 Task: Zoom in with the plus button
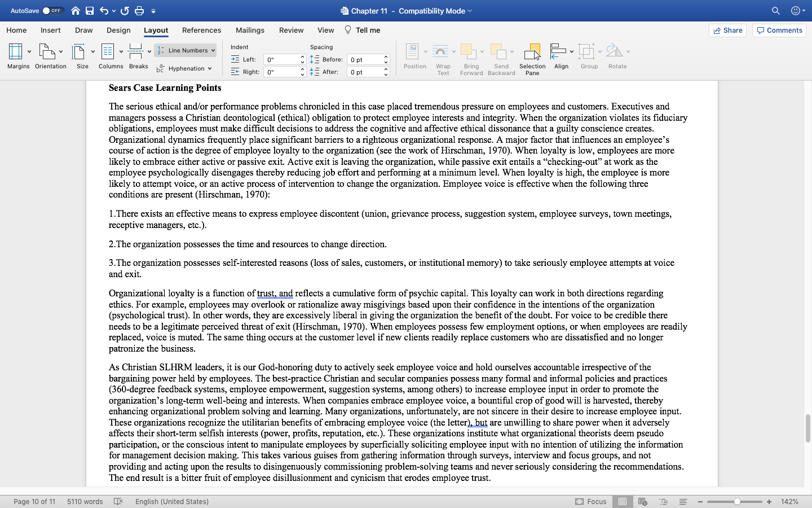(769, 501)
